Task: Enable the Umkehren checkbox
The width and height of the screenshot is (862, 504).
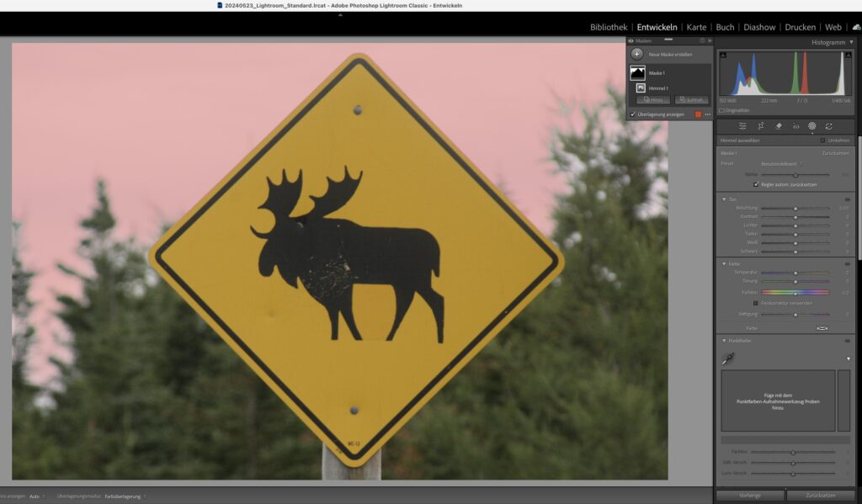Action: tap(822, 141)
